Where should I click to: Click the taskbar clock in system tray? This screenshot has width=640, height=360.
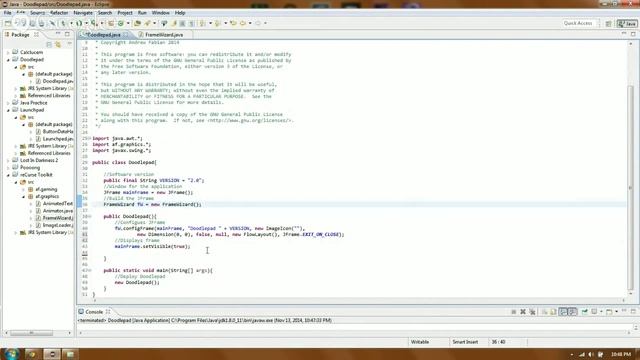point(621,354)
